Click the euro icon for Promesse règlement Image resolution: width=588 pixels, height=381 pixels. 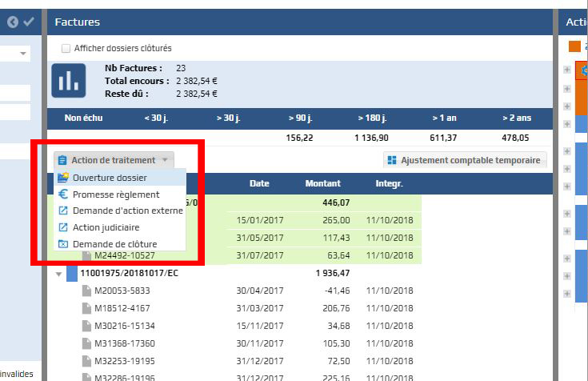coord(63,195)
